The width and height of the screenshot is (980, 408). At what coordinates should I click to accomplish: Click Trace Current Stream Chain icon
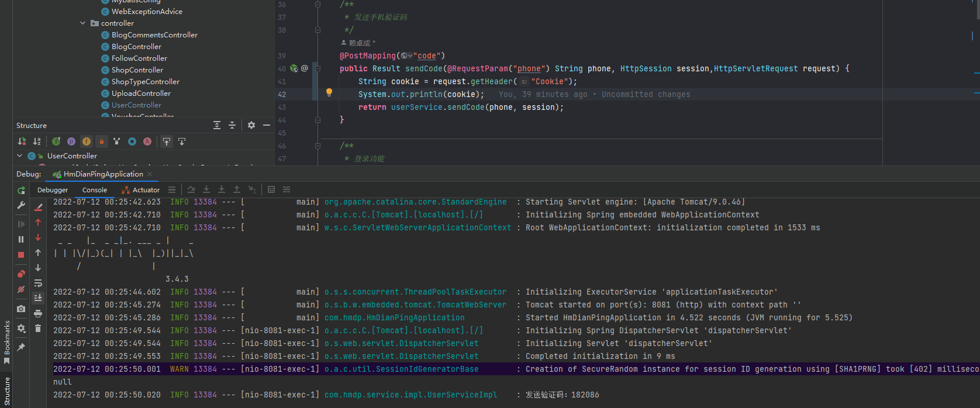point(287,189)
